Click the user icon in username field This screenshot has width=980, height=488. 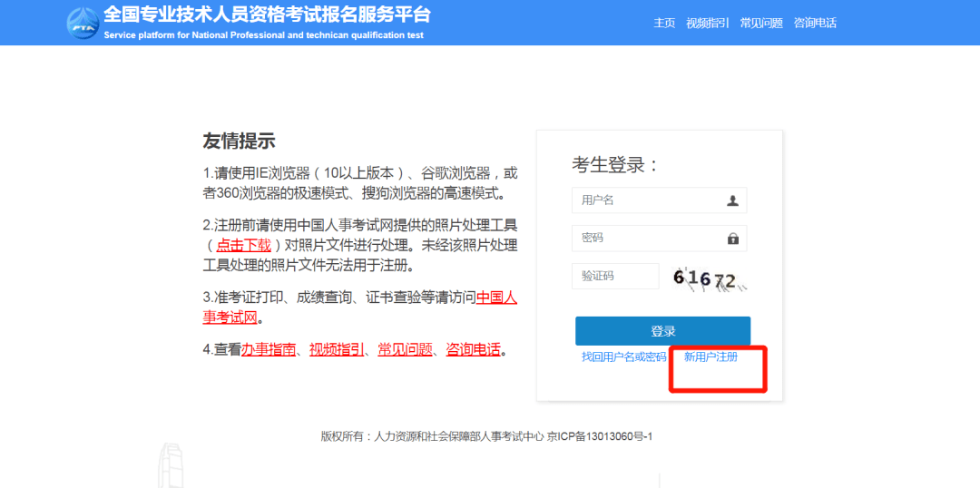(733, 200)
